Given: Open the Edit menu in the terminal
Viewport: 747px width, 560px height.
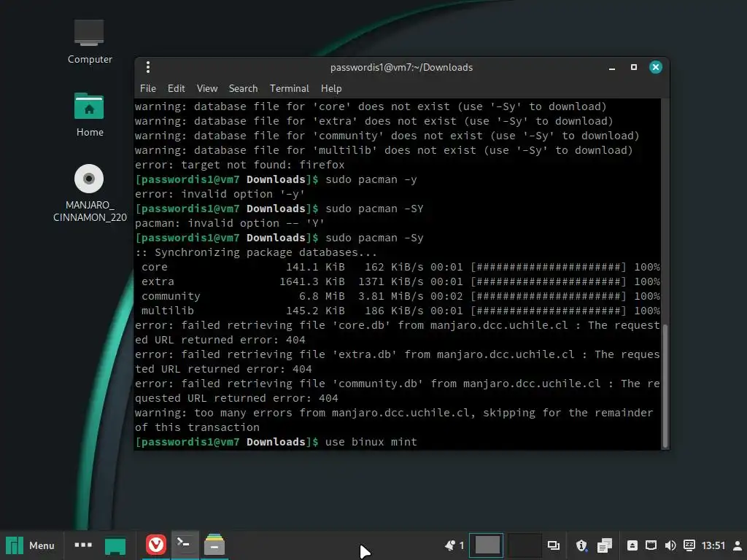Looking at the screenshot, I should (177, 88).
